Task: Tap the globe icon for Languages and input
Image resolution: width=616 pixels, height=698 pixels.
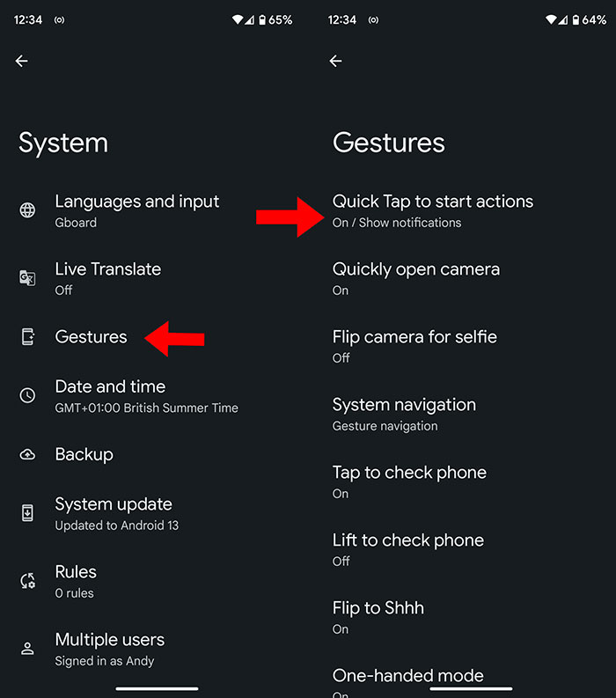Action: 27,210
